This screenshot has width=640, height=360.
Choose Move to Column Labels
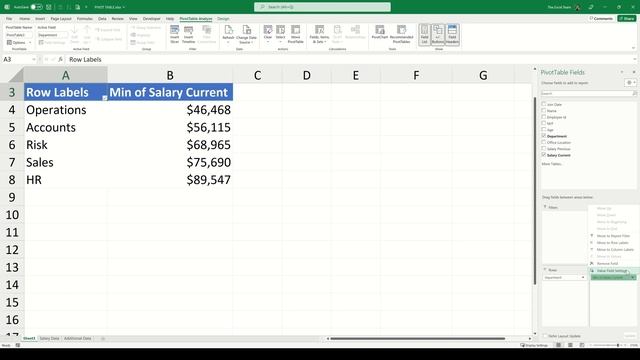point(615,249)
